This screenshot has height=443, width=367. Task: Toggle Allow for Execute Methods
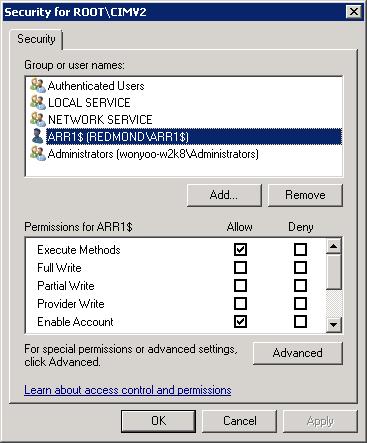click(240, 249)
